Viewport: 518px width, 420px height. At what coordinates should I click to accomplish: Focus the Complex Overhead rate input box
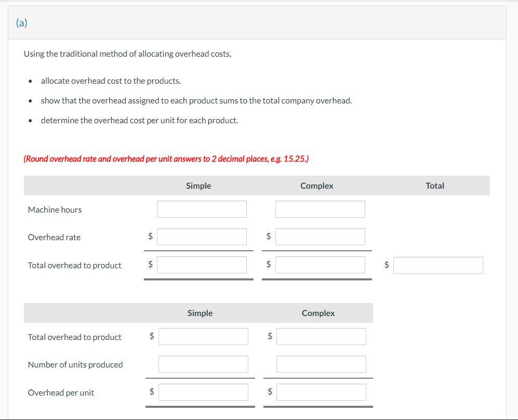[320, 237]
